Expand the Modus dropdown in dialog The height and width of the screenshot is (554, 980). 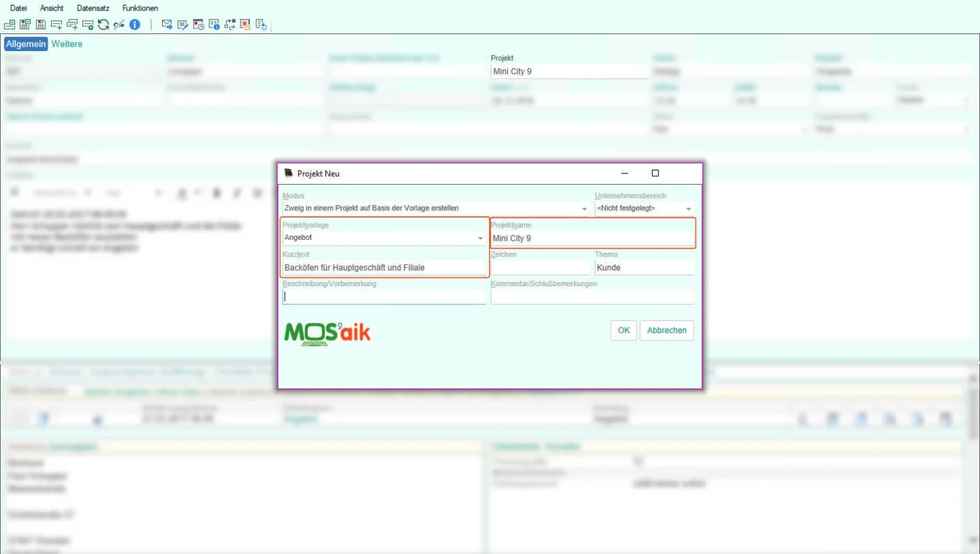tap(584, 209)
